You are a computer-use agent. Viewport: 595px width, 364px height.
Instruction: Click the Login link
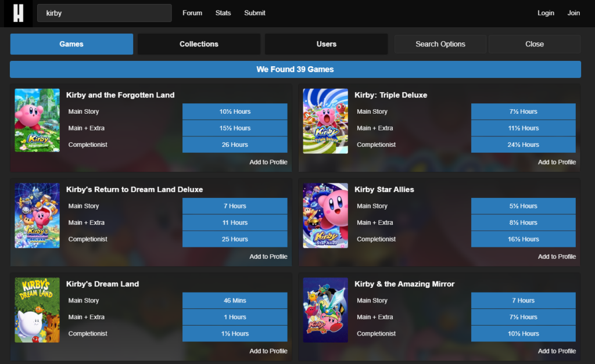click(x=546, y=13)
